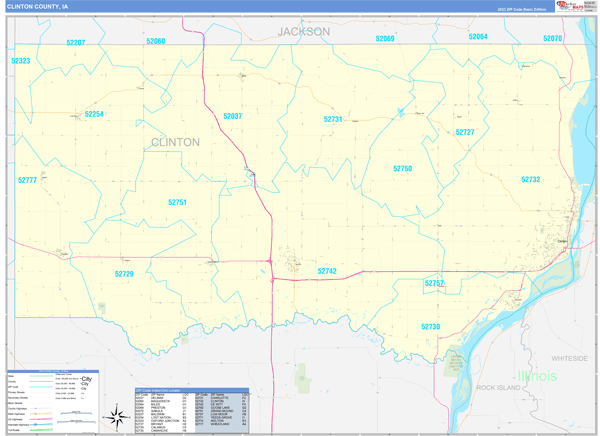Select ZIP code 52070 label
Screen dimensions: 600x436
tap(553, 38)
